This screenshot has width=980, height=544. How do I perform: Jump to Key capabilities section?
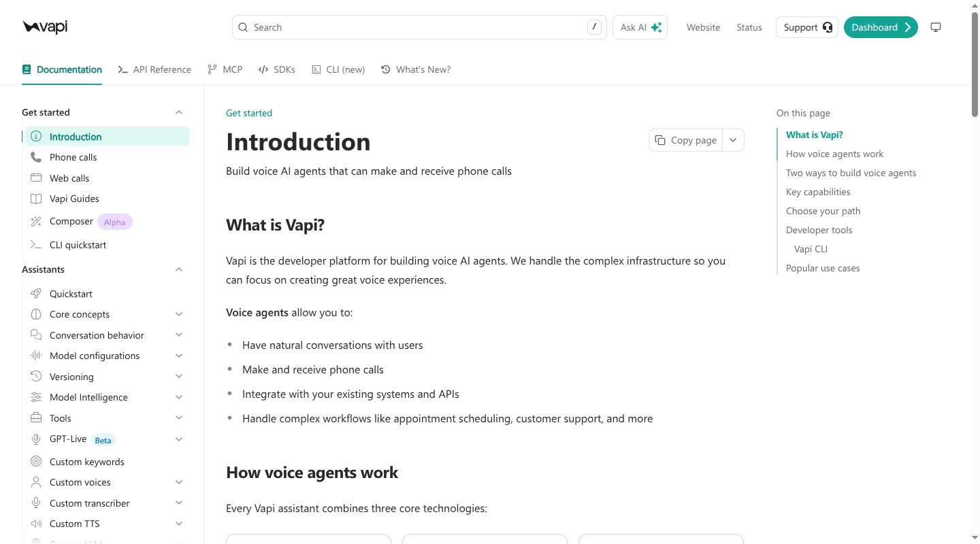(x=818, y=192)
